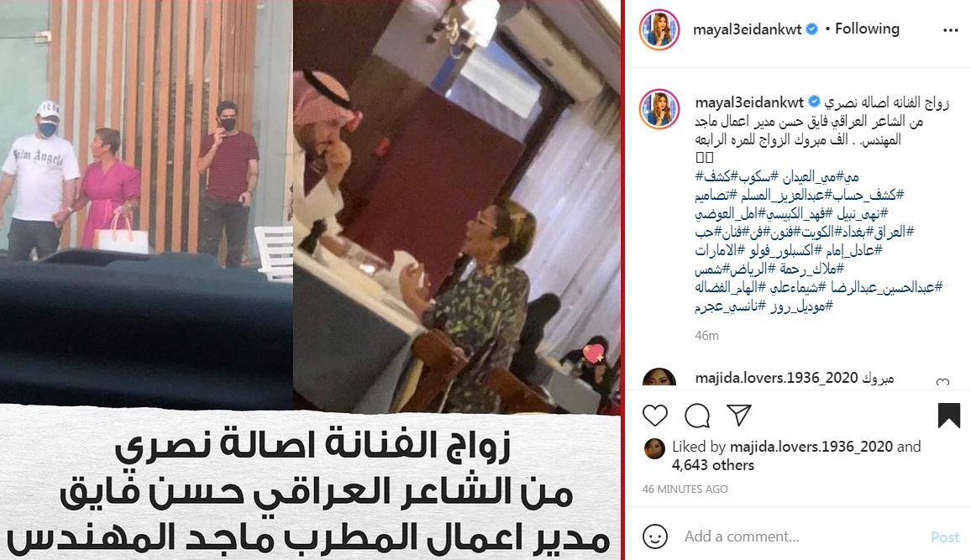Viewport: 971px width, 560px height.
Task: Share the post with the paper plane icon
Action: click(739, 416)
